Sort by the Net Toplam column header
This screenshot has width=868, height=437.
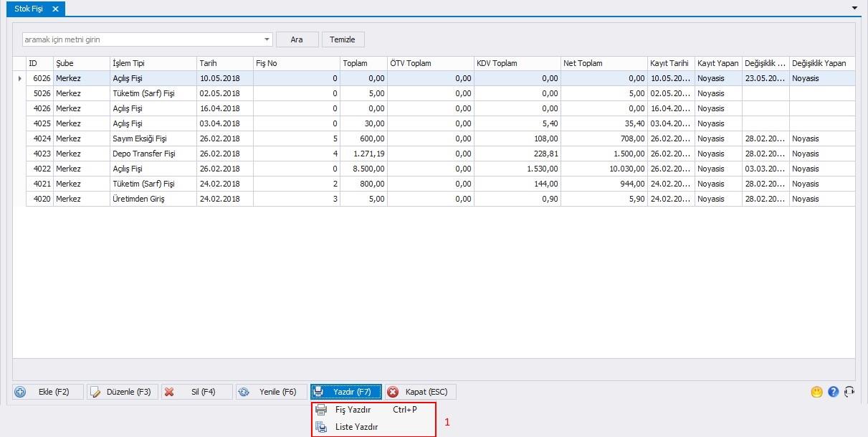click(604, 63)
